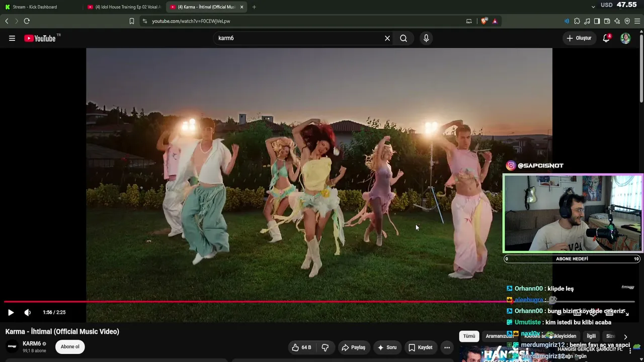Open the YouTube guide hamburger menu
Screen dimensions: 644x362
coord(12,38)
